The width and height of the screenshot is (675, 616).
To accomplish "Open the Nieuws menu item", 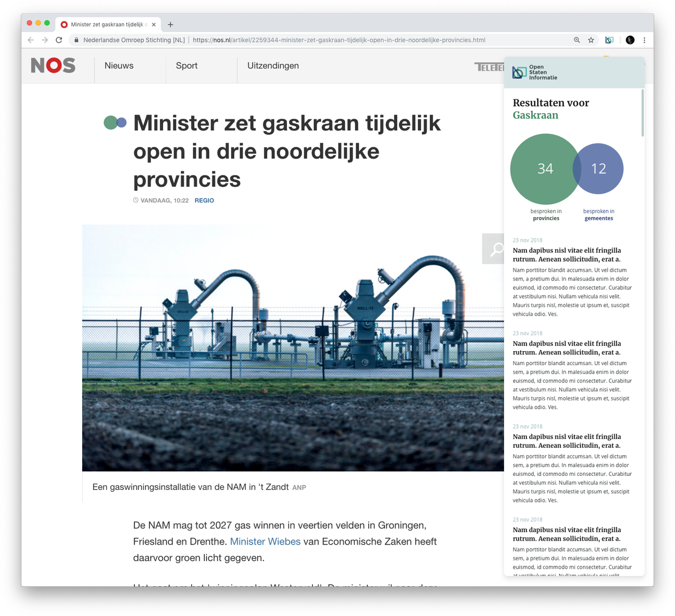I will pos(119,66).
